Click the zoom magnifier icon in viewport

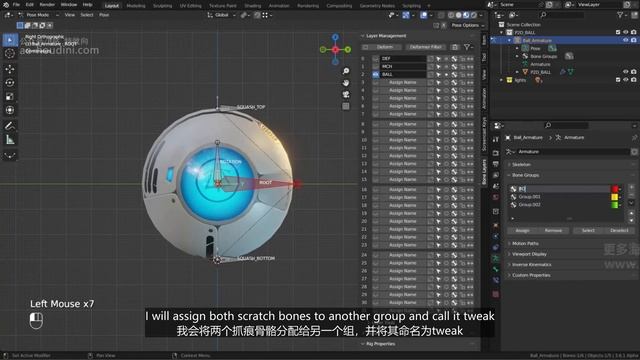[346, 71]
